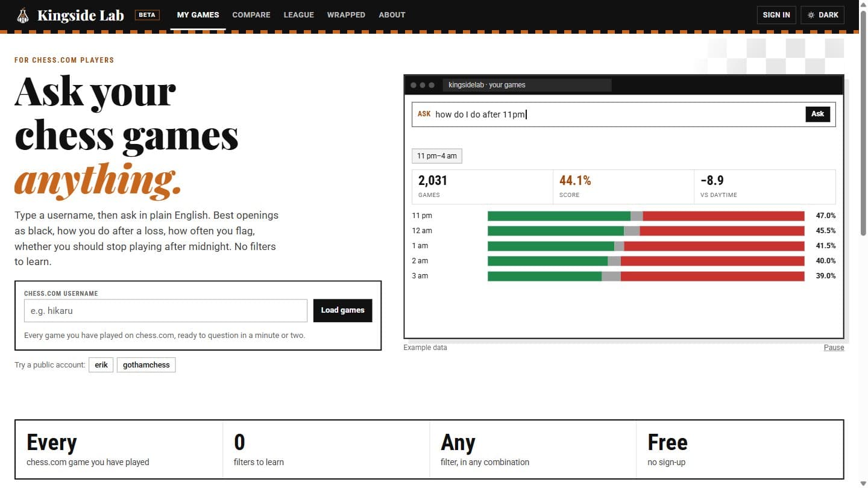Click the 12 am result bar
868x488 pixels.
coord(646,231)
